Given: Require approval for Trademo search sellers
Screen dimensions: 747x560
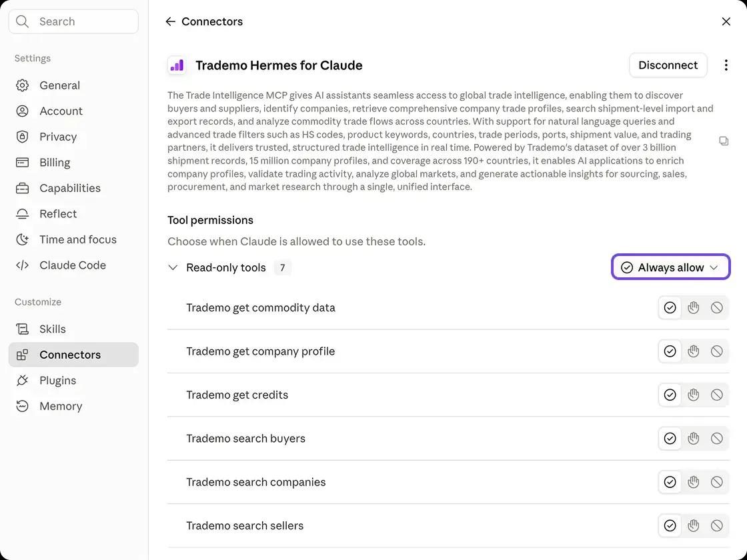Looking at the screenshot, I should (693, 526).
